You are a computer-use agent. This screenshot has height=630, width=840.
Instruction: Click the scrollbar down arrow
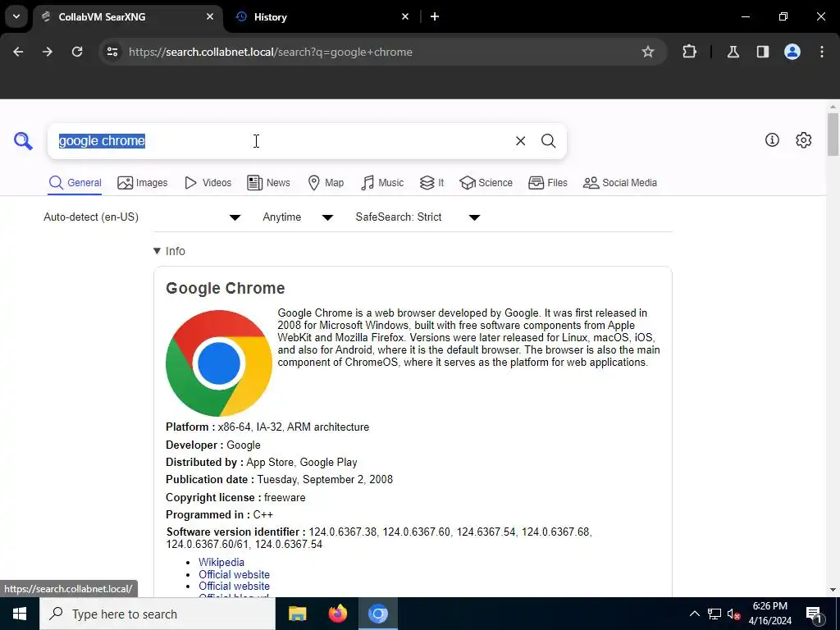(833, 590)
